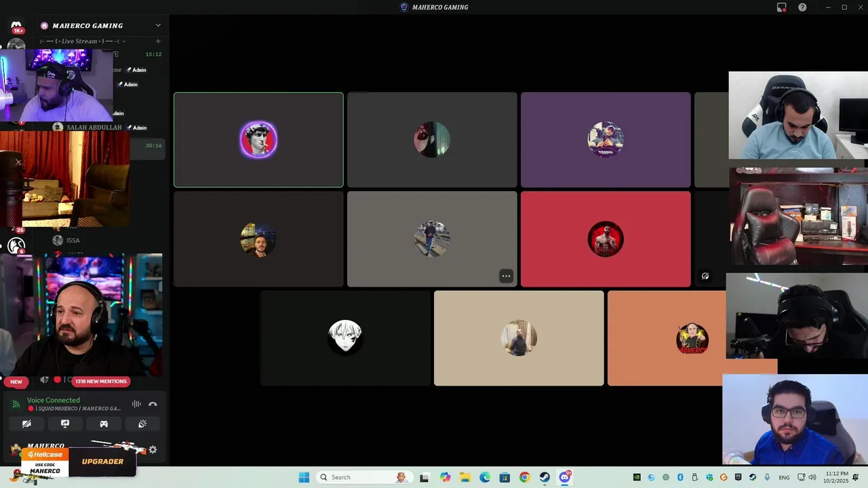Open the Epic Games tray icon

pyautogui.click(x=738, y=477)
